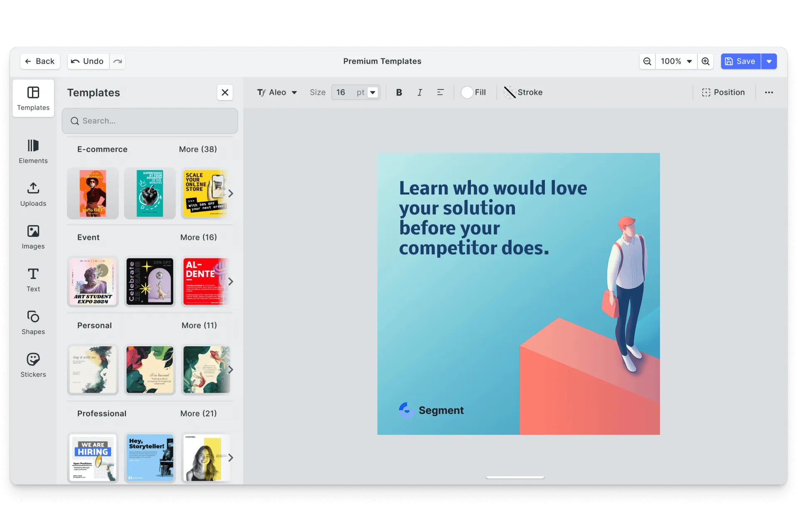Open the Uploads sidebar tab

point(33,194)
